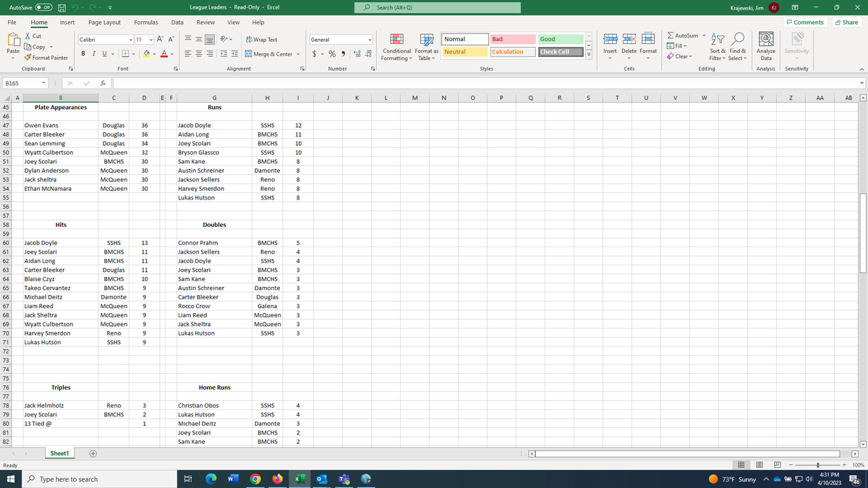Click the Share button
This screenshot has height=488, width=868.
(846, 22)
